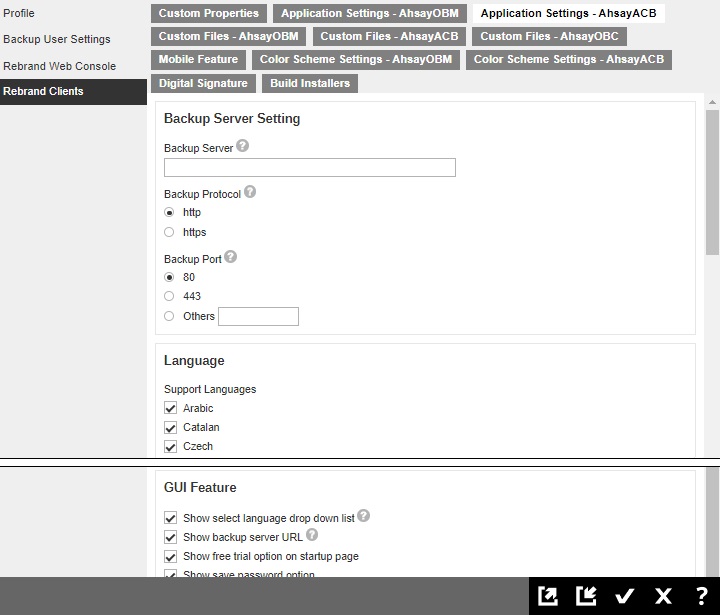This screenshot has width=720, height=615.
Task: Open Custom Files - AhsayOBM tab
Action: pyautogui.click(x=228, y=36)
